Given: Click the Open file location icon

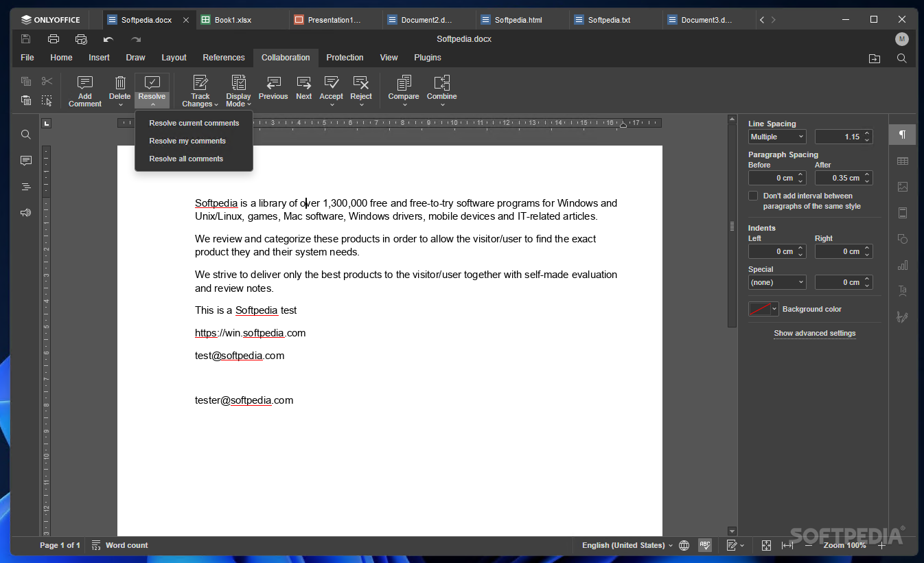Looking at the screenshot, I should [875, 58].
